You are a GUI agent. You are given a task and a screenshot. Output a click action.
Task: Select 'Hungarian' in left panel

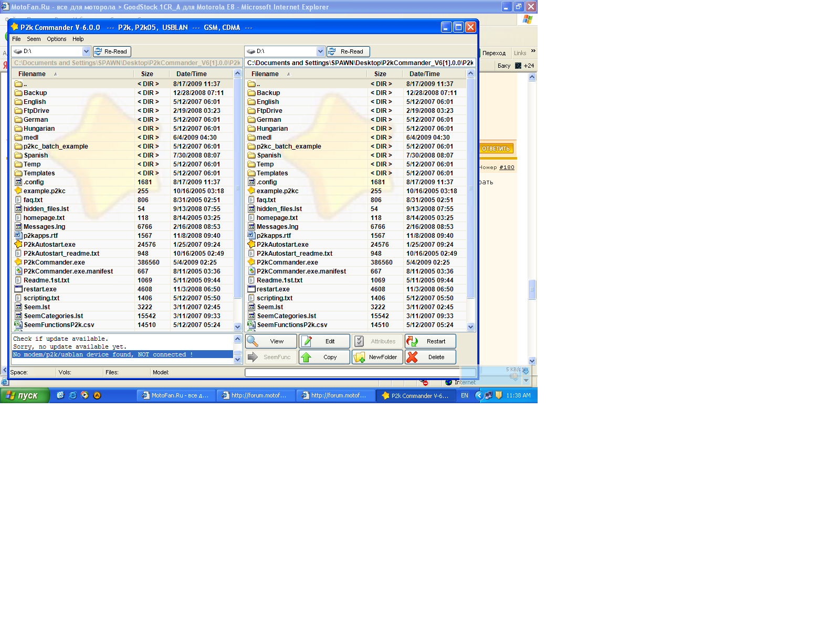[39, 129]
